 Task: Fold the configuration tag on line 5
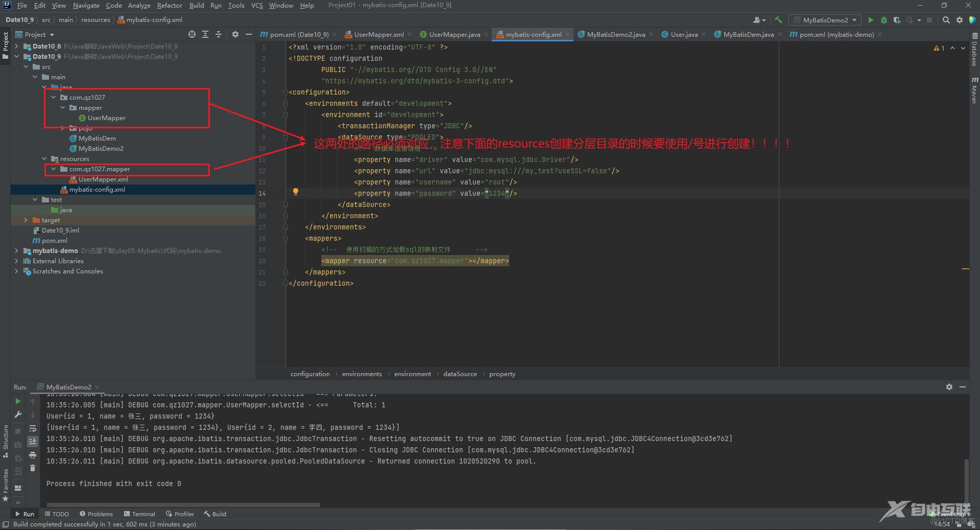285,92
